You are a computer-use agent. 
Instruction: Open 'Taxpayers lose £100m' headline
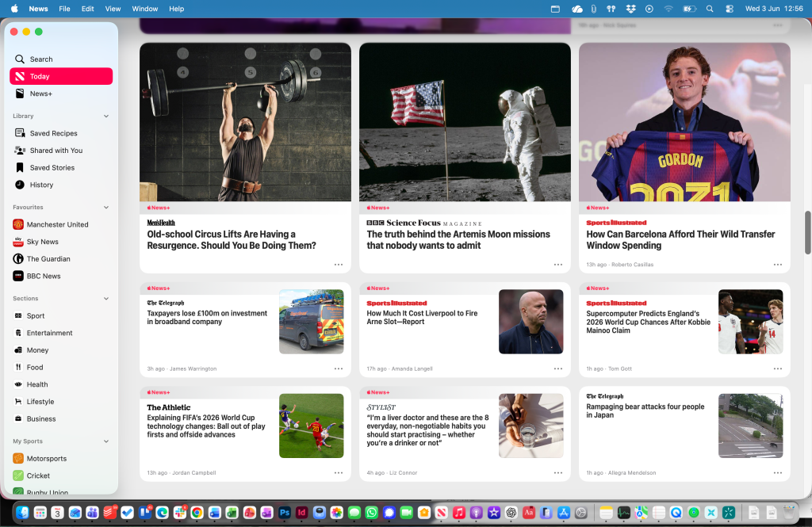pyautogui.click(x=207, y=317)
